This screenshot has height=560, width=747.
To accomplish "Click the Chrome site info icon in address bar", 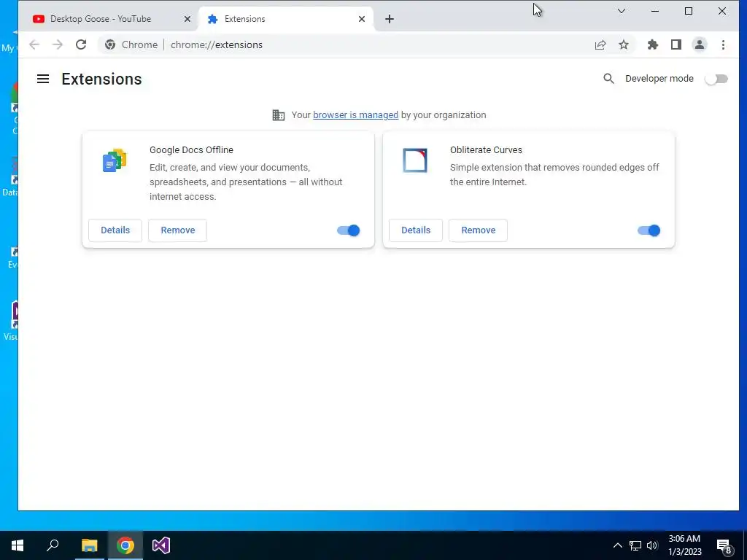I will coord(110,44).
